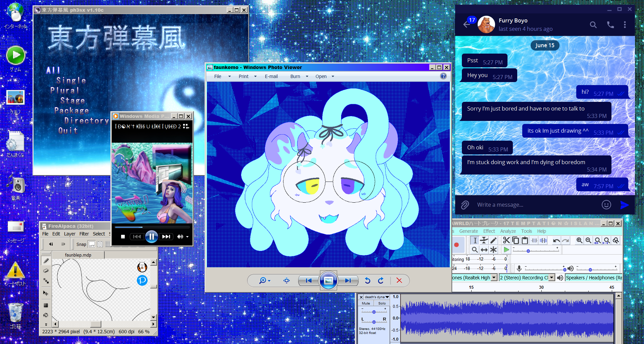The width and height of the screenshot is (644, 344).
Task: Open the emoji picker in the chat
Action: click(x=606, y=205)
